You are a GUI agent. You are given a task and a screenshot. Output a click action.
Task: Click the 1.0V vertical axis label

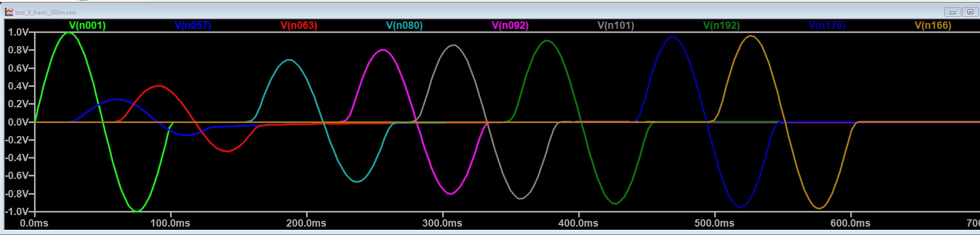coord(18,32)
